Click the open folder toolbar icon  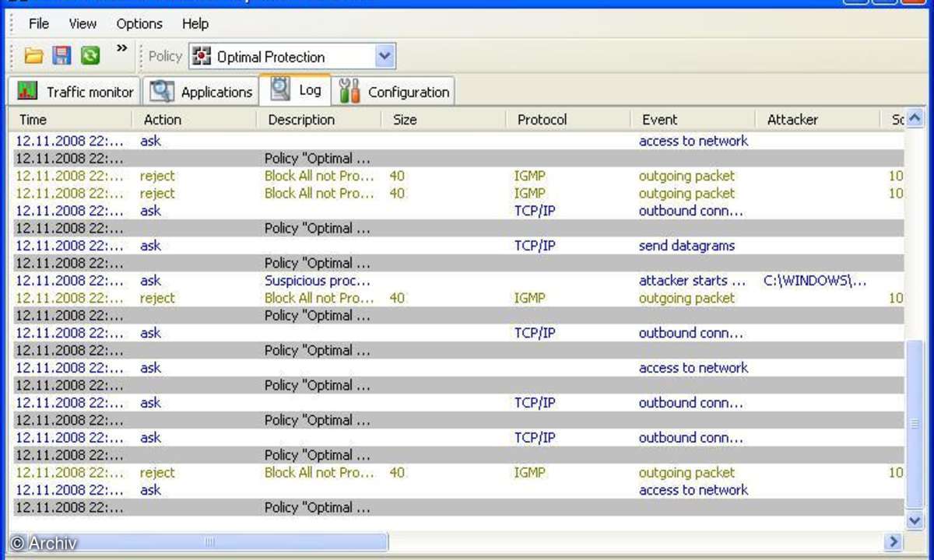[x=33, y=56]
